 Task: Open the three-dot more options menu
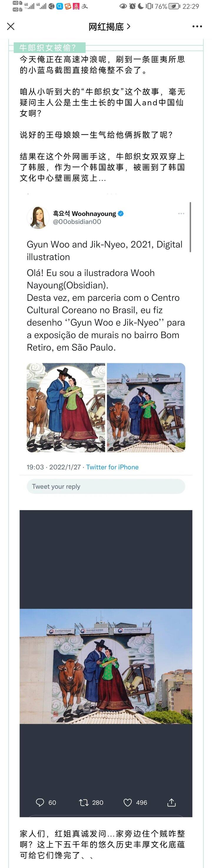pos(197,26)
